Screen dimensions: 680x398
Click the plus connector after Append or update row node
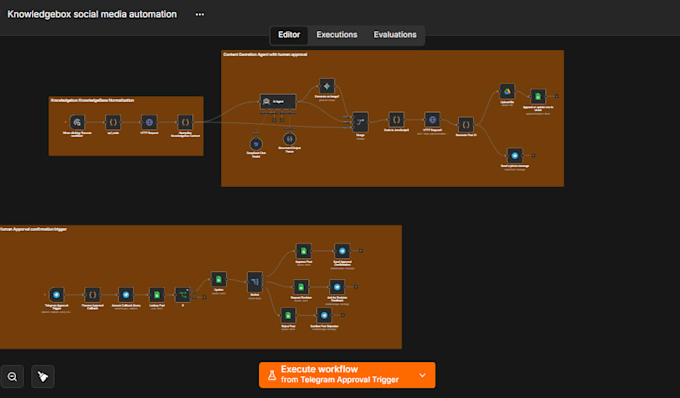(x=556, y=96)
